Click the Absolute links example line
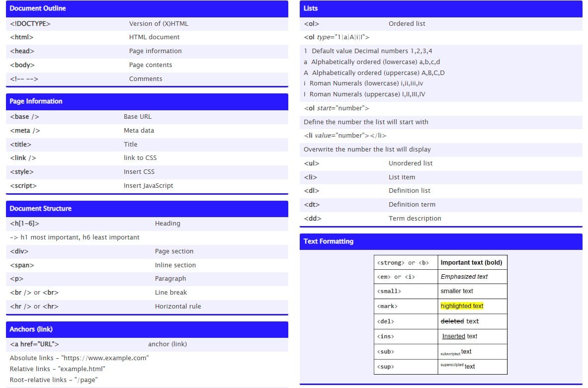 (79, 358)
